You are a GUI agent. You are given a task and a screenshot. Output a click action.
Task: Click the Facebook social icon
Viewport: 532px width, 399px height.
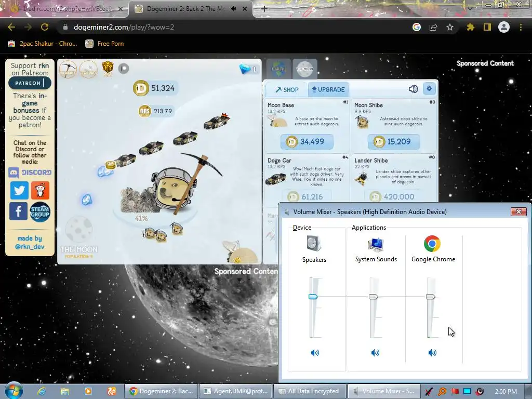[x=18, y=211]
